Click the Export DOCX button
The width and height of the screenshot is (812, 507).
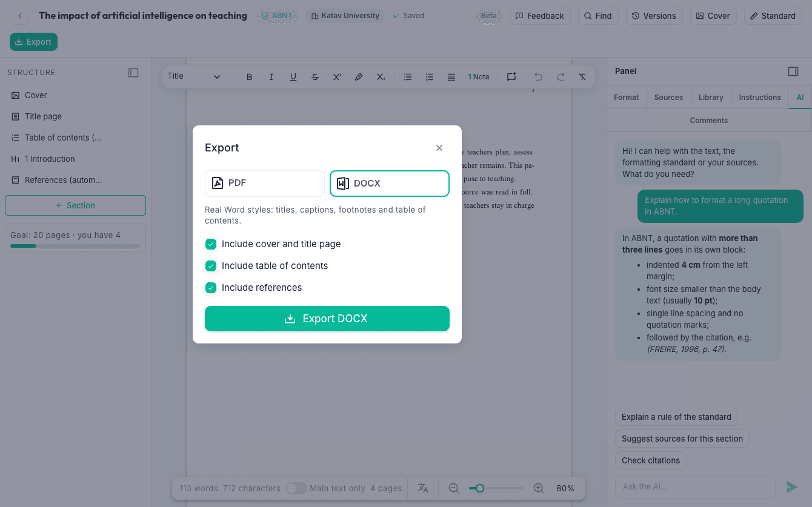pyautogui.click(x=327, y=319)
